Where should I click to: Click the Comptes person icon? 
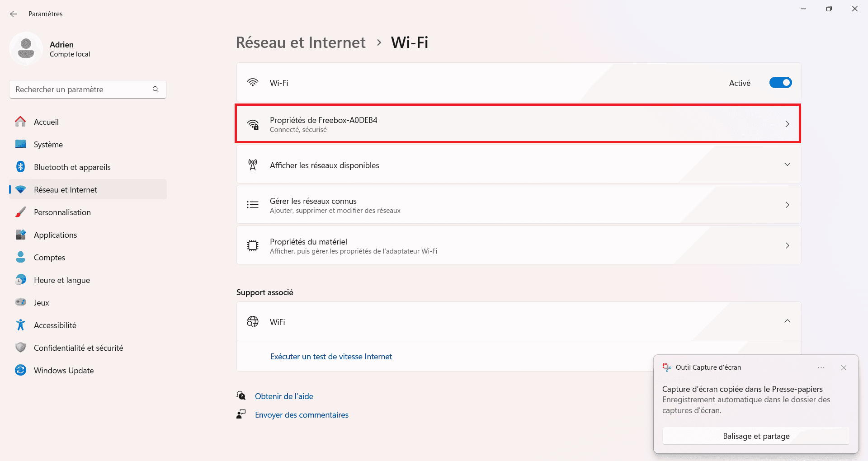click(20, 257)
